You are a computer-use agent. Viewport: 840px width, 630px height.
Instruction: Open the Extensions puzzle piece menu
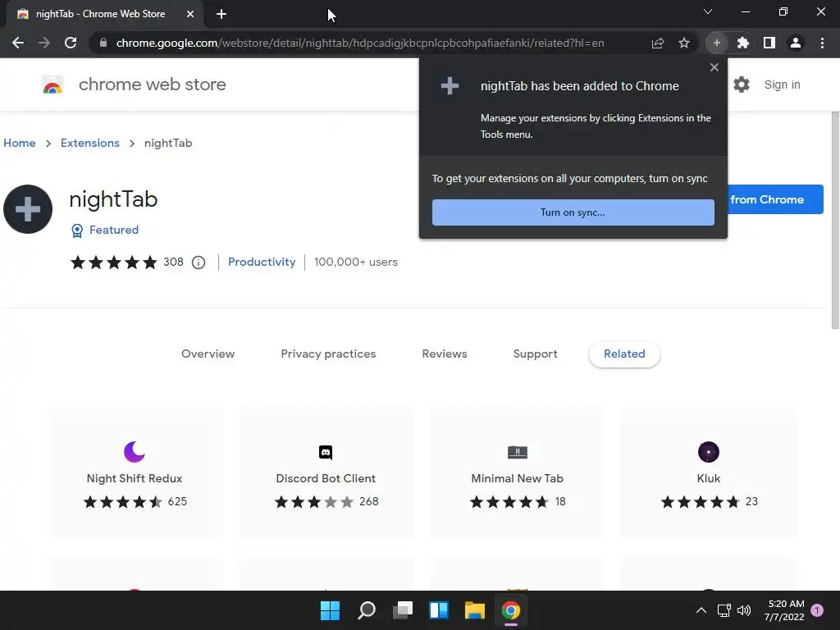(x=743, y=43)
